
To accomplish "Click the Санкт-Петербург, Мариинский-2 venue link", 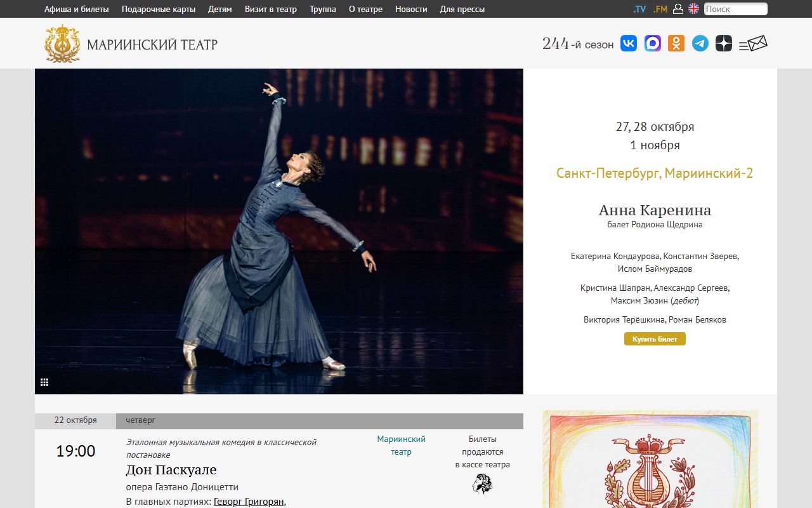I will coord(655,173).
